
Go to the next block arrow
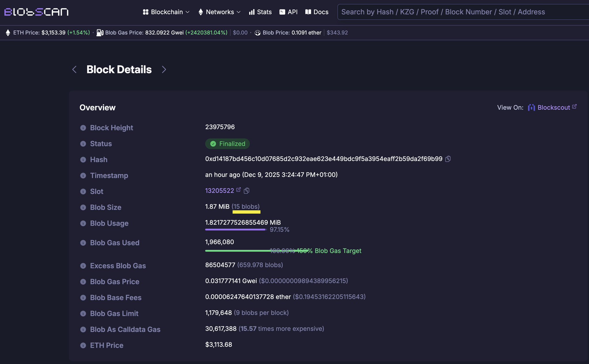[x=164, y=69]
